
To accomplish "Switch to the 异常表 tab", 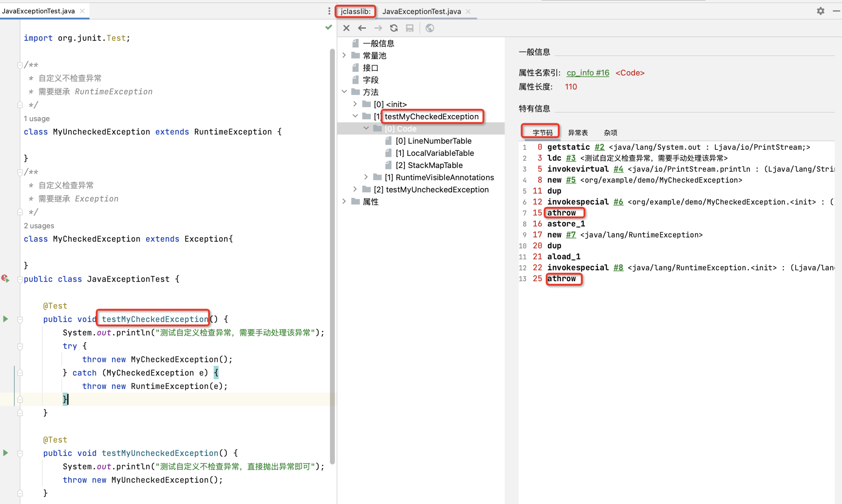I will [x=577, y=133].
